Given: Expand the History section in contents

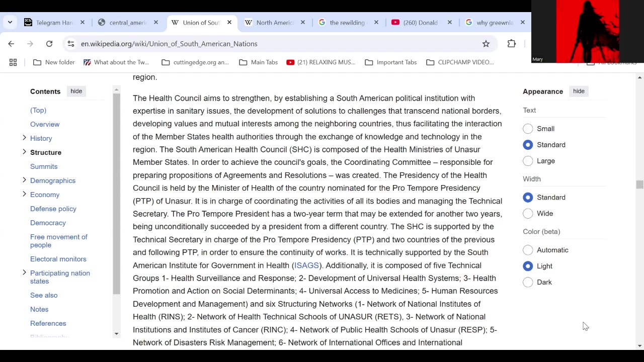Looking at the screenshot, I should point(24,138).
